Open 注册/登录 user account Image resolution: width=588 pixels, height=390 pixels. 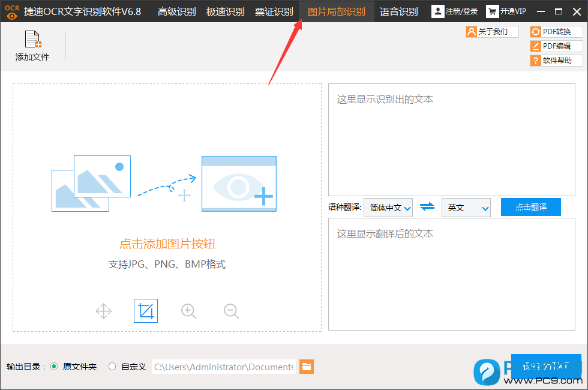(455, 11)
